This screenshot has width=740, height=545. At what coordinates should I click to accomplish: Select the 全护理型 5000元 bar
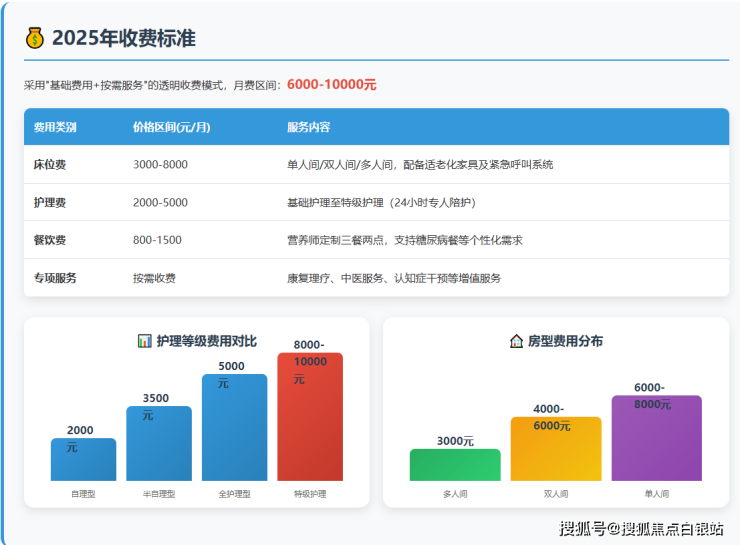(234, 428)
